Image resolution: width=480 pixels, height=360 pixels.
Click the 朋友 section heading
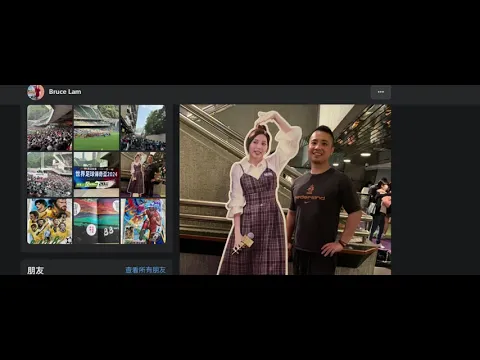(x=35, y=270)
